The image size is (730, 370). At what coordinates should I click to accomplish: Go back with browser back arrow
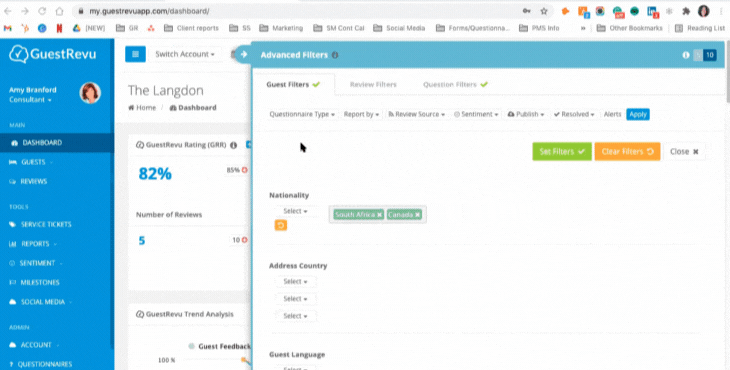point(8,11)
